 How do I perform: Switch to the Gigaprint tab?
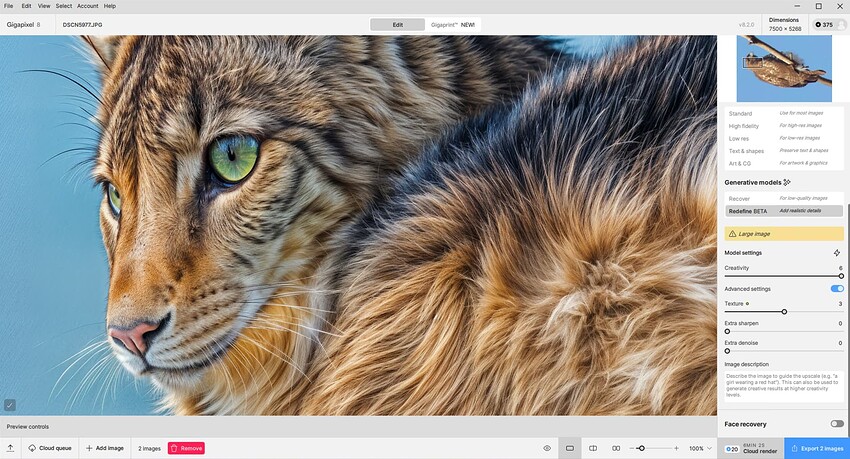click(x=453, y=24)
